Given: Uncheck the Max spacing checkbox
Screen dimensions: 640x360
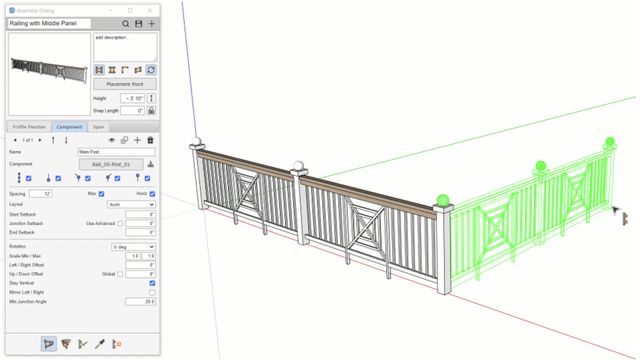Looking at the screenshot, I should [x=102, y=194].
